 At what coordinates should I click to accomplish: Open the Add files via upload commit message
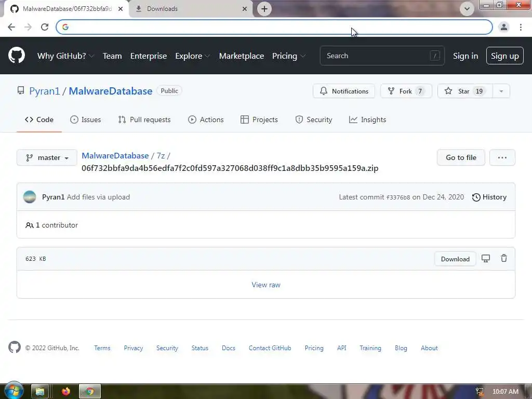[x=98, y=197]
